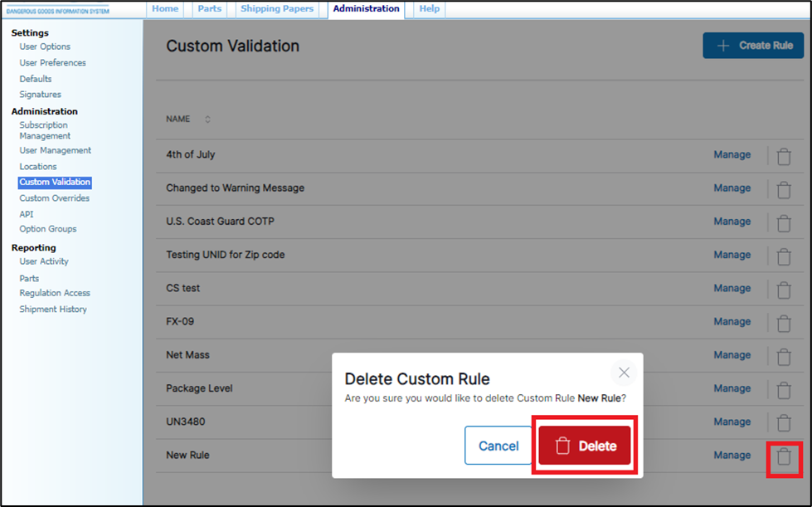
Task: Click the trash icon for CS test
Action: click(x=783, y=290)
